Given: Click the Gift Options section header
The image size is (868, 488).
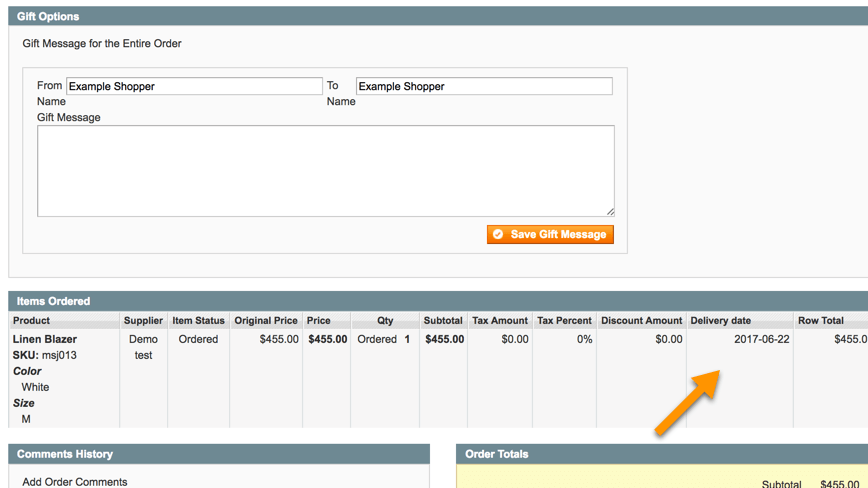Looking at the screenshot, I should (48, 17).
